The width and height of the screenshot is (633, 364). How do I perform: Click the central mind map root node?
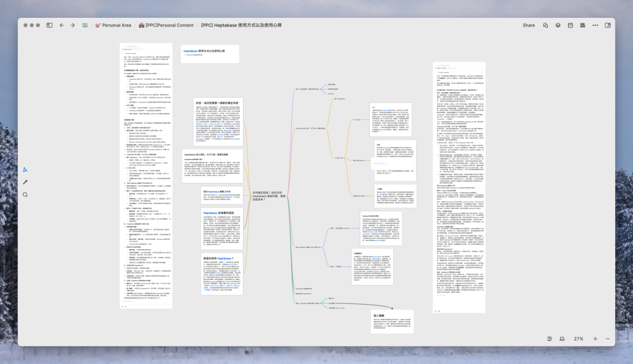point(269,196)
